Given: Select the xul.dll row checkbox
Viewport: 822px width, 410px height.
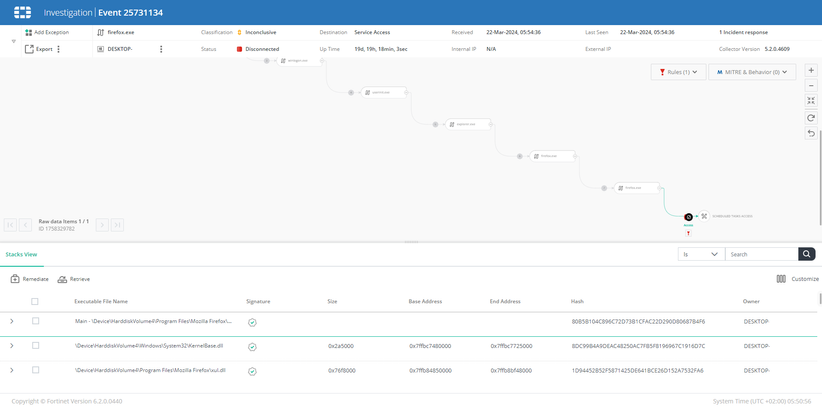Looking at the screenshot, I should 35,370.
